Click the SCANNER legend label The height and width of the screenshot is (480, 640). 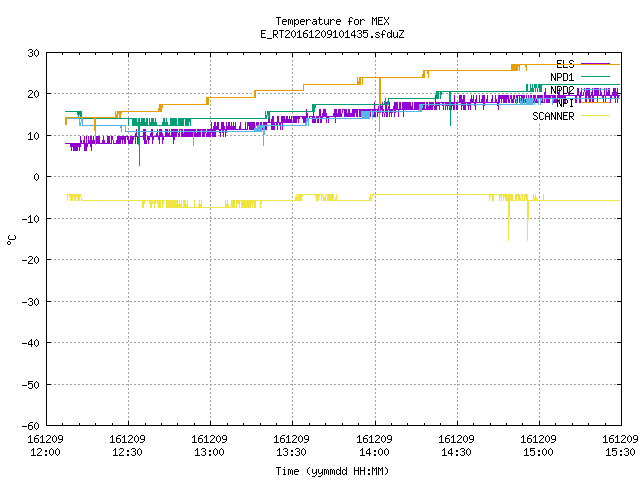point(553,116)
